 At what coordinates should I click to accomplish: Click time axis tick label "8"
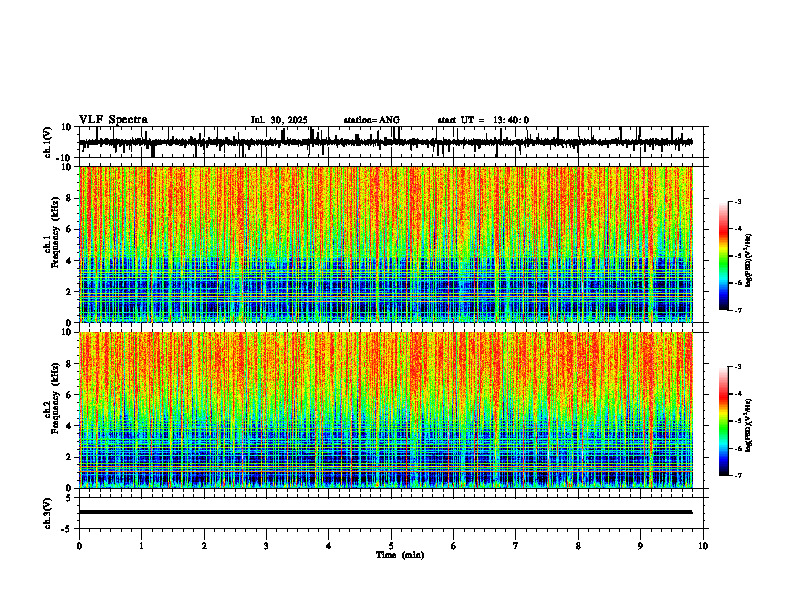(578, 546)
